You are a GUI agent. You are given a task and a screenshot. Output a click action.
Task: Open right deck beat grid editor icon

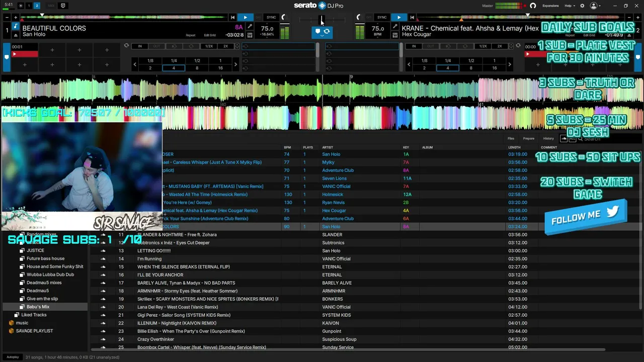point(395,27)
